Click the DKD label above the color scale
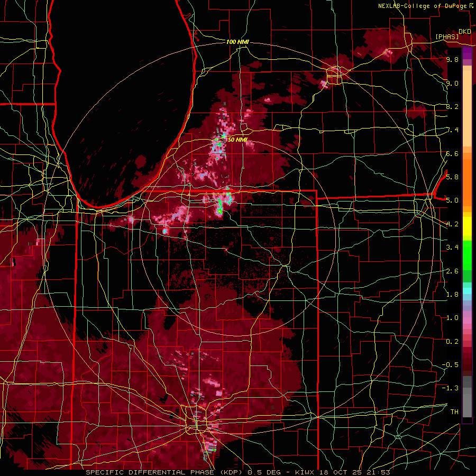Screen dimensions: 476x476 tap(465, 32)
